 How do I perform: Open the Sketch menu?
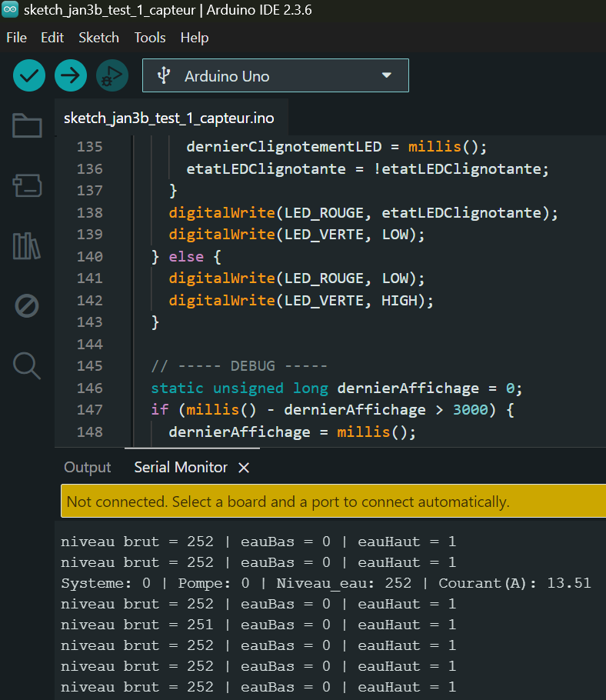(x=98, y=38)
